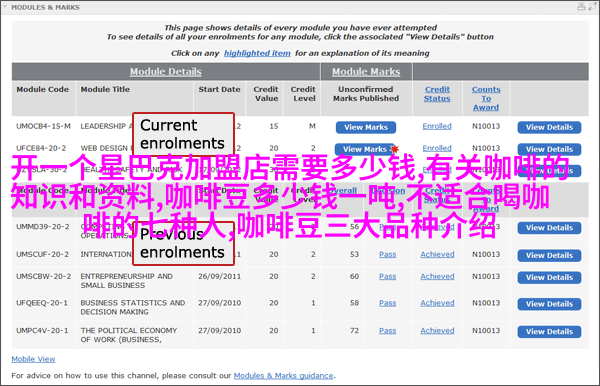
Task: Click 'Unconfirmed Marks Published' column header
Action: pyautogui.click(x=366, y=94)
